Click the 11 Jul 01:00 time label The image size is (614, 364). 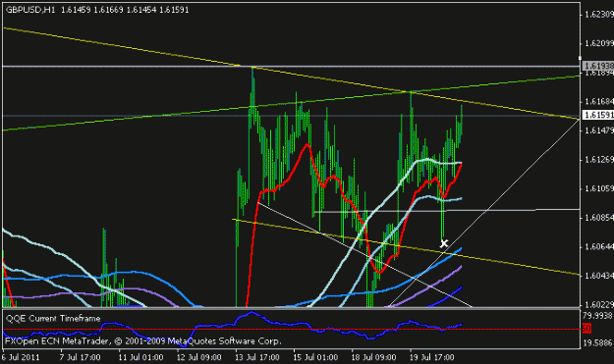[x=140, y=357]
